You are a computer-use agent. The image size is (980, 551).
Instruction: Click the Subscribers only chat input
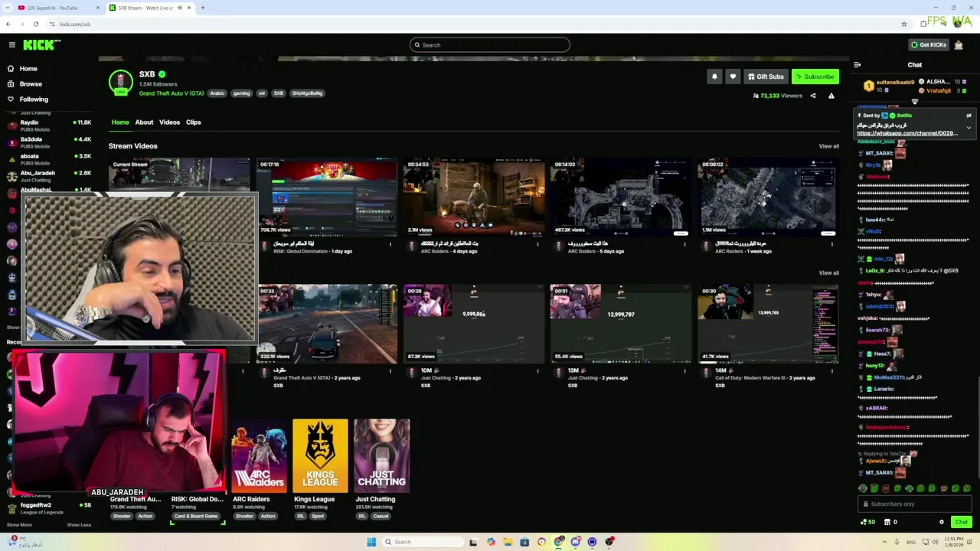[914, 504]
